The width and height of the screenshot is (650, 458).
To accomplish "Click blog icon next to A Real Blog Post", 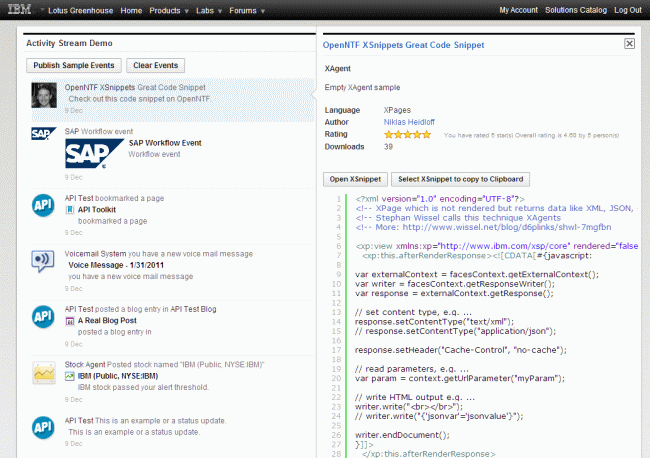I will 70,321.
